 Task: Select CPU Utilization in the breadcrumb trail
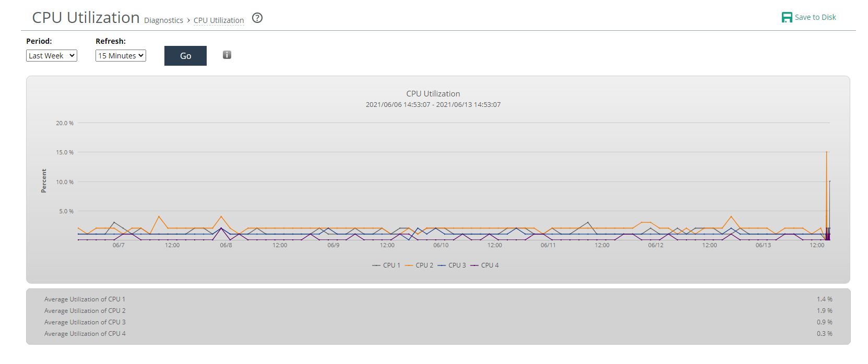219,20
